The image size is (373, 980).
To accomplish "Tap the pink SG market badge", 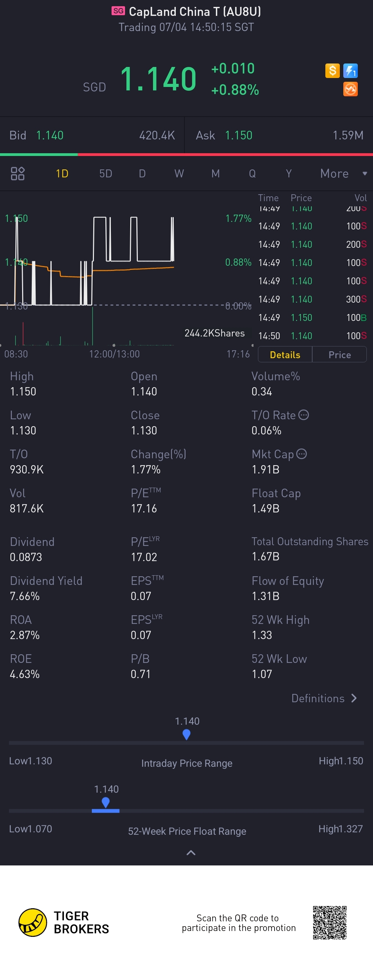I will [118, 11].
